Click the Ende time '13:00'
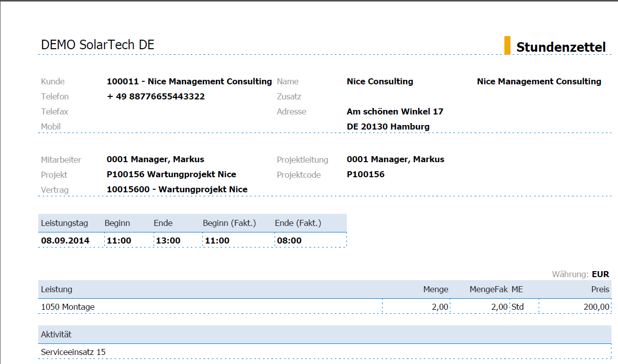Viewport: 618px width, 364px height. pyautogui.click(x=168, y=240)
